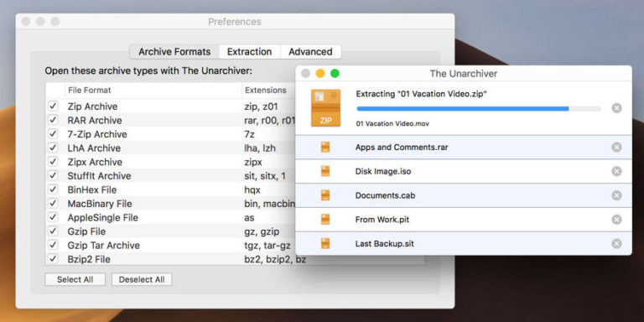The height and width of the screenshot is (322, 644).
Task: Click the LhA Archive format name
Action: click(94, 148)
